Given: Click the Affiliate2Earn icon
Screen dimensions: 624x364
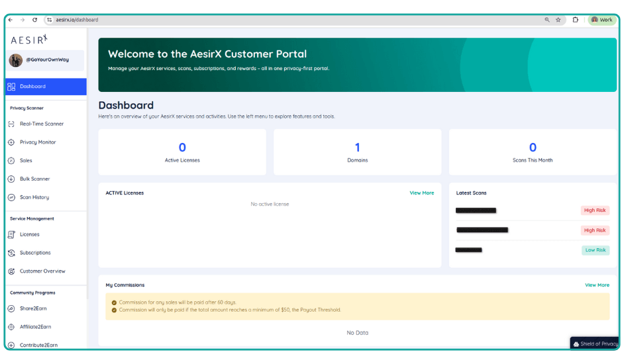Looking at the screenshot, I should pos(11,327).
